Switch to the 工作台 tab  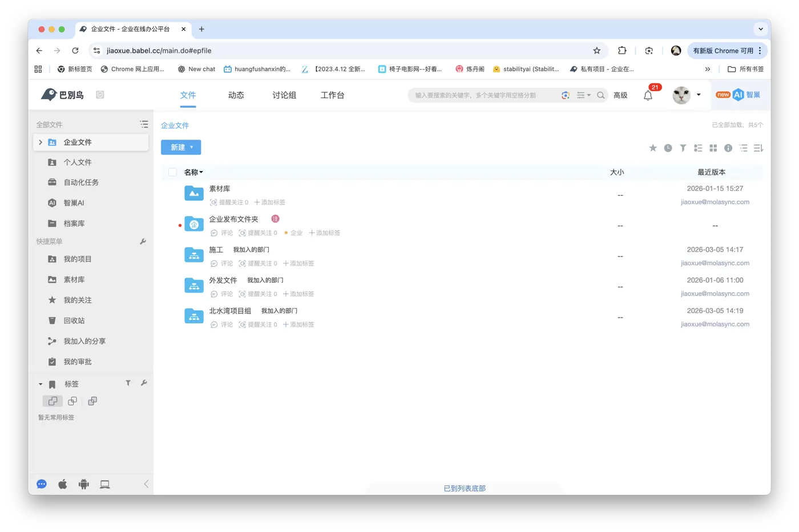tap(333, 95)
